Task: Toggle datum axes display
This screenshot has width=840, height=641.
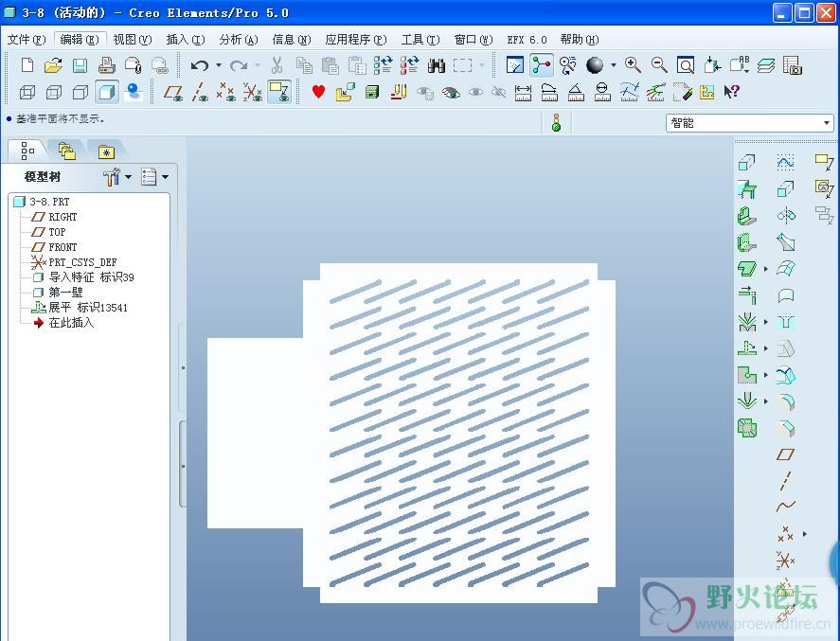Action: pyautogui.click(x=200, y=92)
